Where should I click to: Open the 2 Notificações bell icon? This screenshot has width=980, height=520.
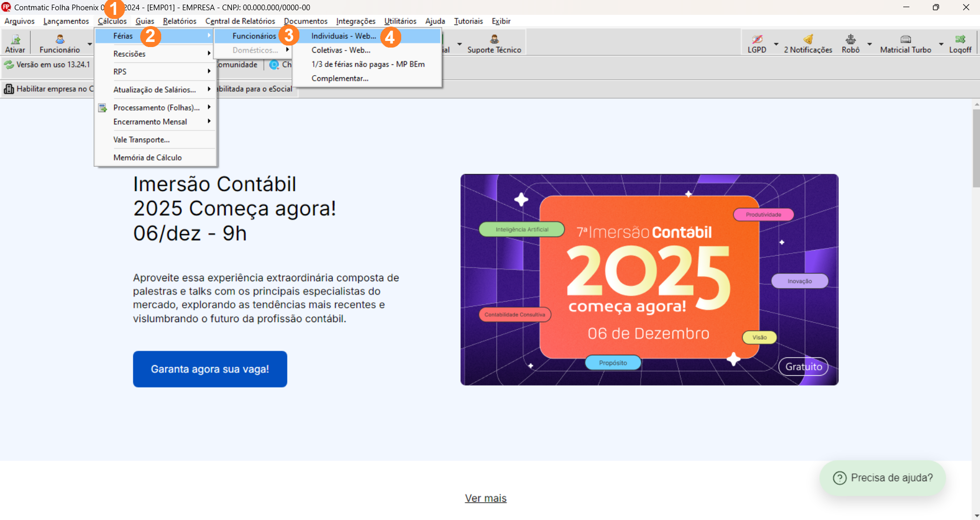[808, 39]
